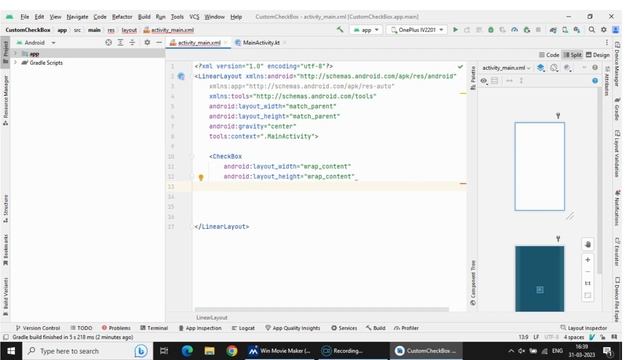Image resolution: width=640 pixels, height=360 pixels.
Task: Click the green inspection checkmark in editor
Action: (x=460, y=66)
